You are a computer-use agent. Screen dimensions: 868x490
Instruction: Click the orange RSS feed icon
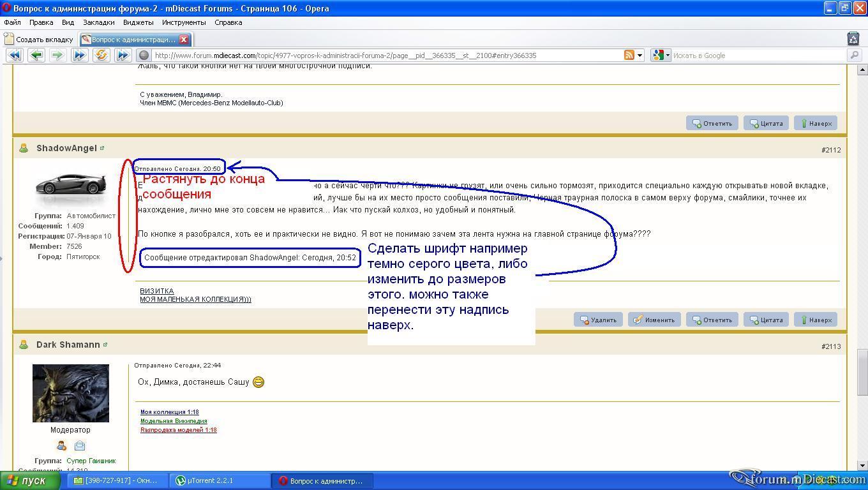[629, 56]
